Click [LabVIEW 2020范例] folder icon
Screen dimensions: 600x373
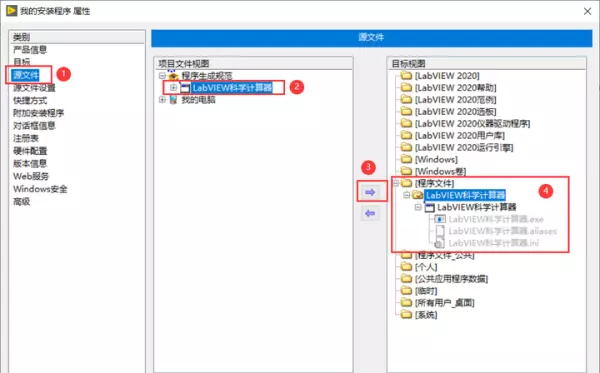click(x=406, y=99)
